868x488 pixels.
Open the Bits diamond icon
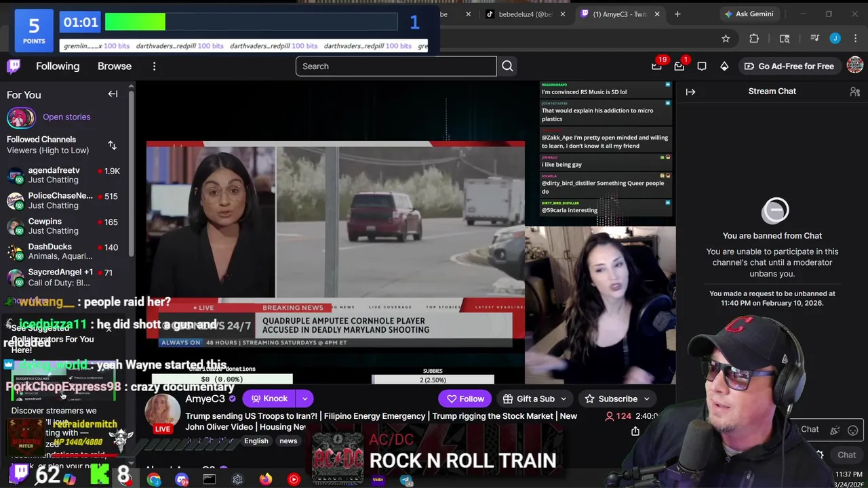tap(724, 66)
